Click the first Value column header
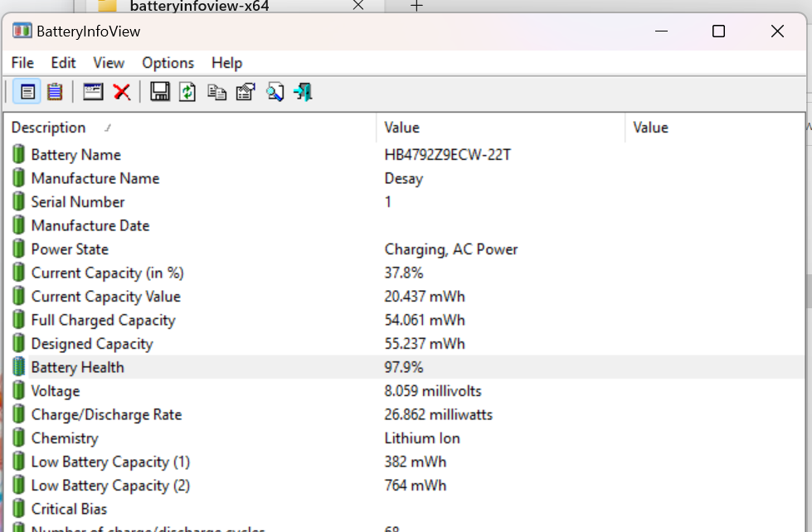This screenshot has width=812, height=532. [x=501, y=128]
